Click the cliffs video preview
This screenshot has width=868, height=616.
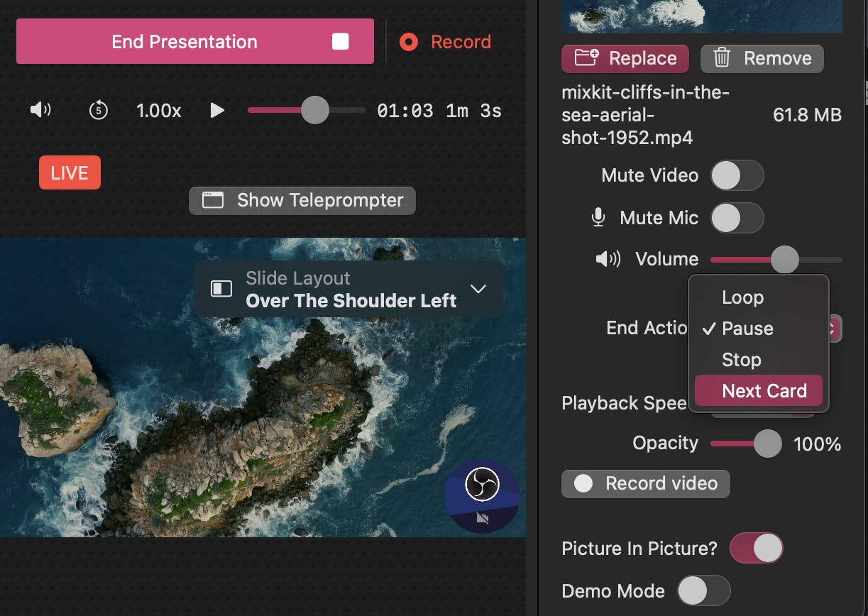[263, 387]
